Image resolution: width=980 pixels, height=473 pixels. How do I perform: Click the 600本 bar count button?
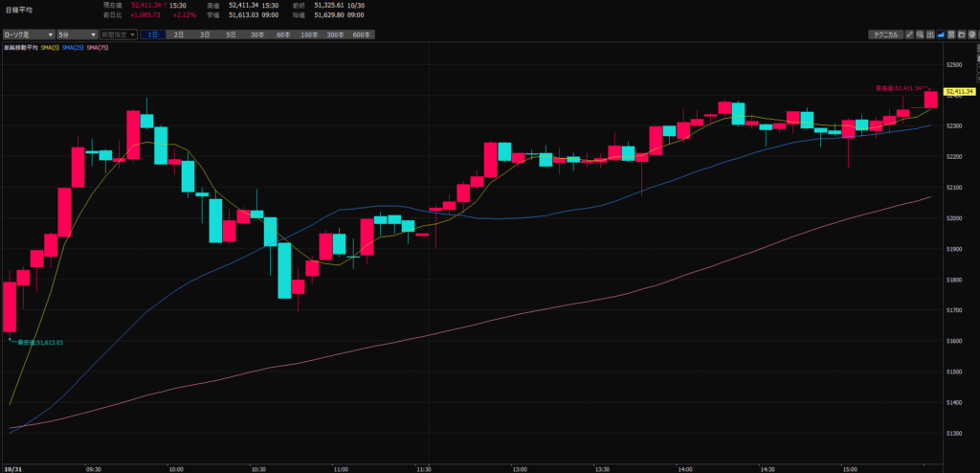(x=361, y=34)
